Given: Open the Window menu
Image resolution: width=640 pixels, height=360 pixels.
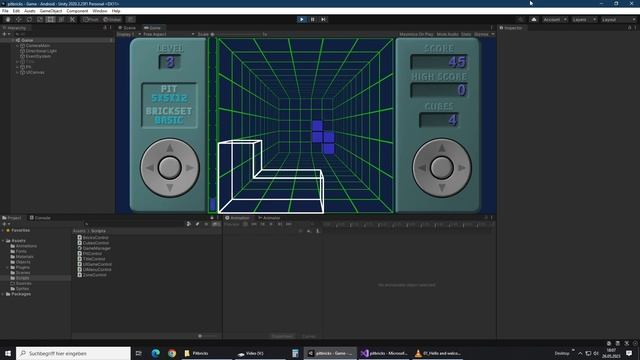Looking at the screenshot, I should click(x=100, y=11).
